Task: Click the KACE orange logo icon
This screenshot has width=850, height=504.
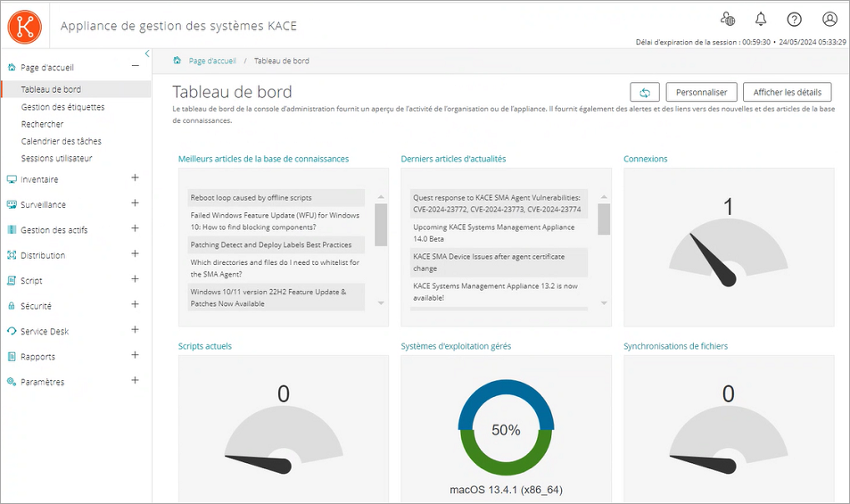Action: 25,25
